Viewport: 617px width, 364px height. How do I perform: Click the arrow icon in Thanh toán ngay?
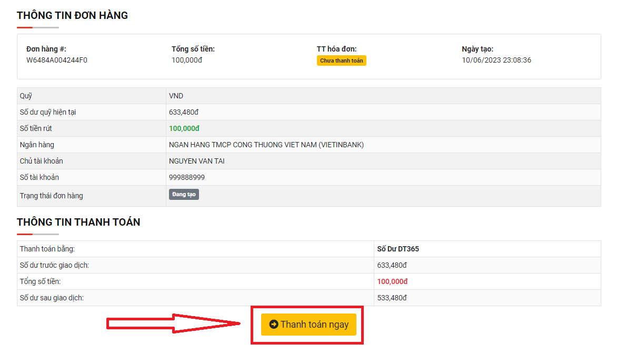click(274, 325)
